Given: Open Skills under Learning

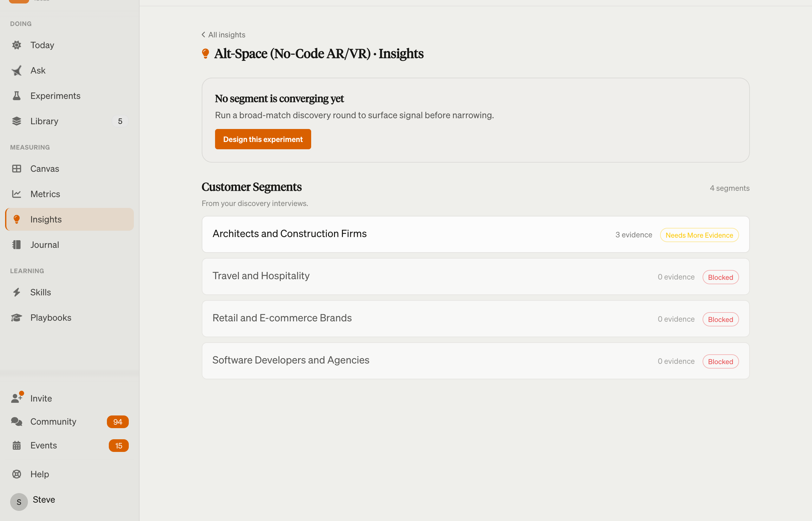Looking at the screenshot, I should (69, 292).
